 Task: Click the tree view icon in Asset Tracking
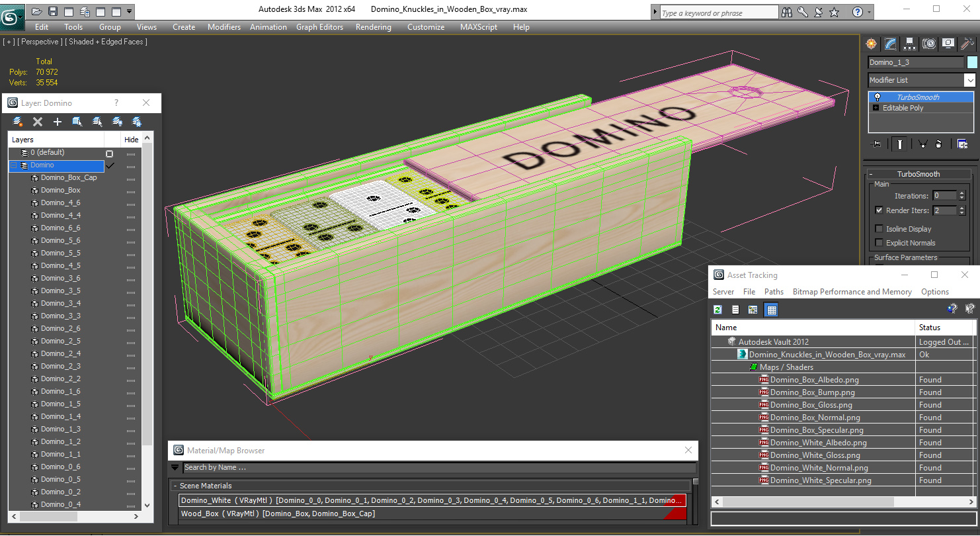[x=753, y=310]
